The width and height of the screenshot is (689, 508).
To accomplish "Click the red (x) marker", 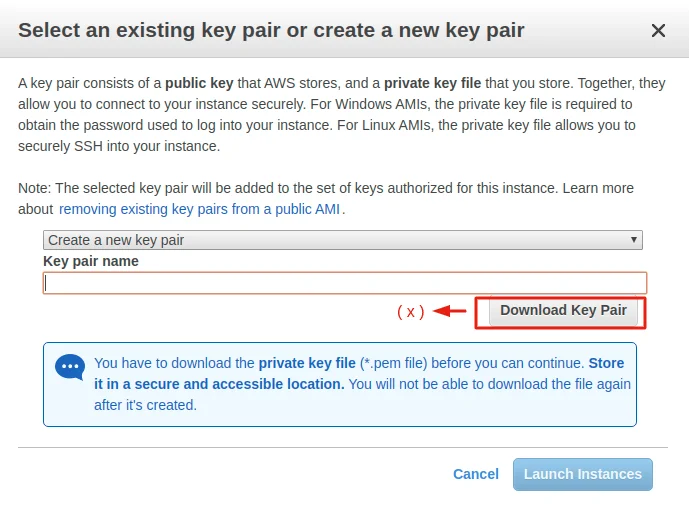I will point(411,311).
